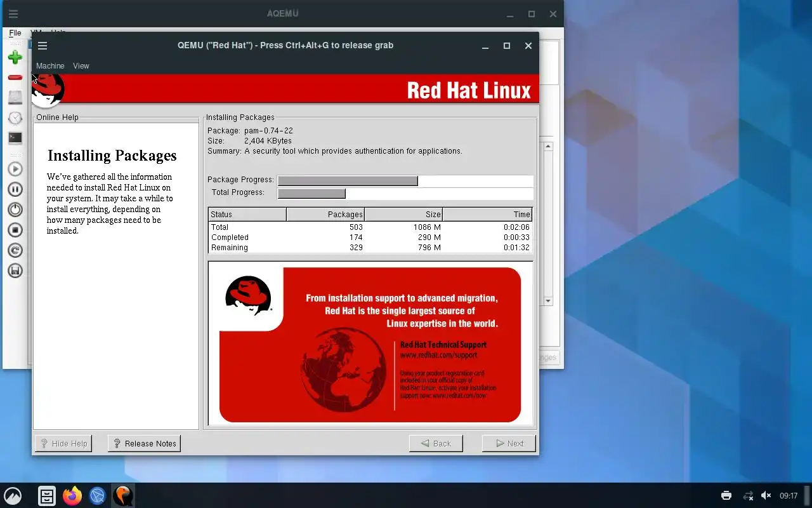Screen dimensions: 812x508
Task: Click the Release Notes button
Action: coord(144,443)
